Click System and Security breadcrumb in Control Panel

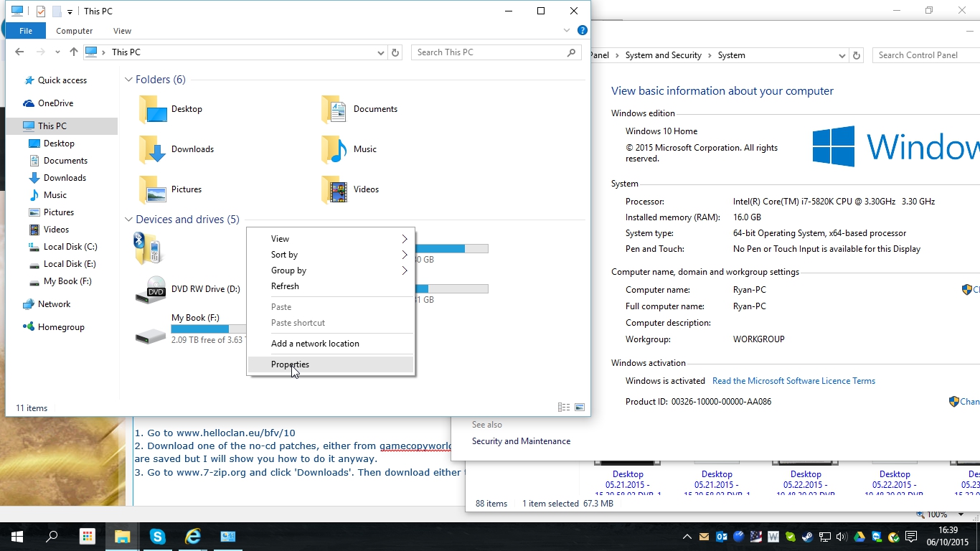[x=663, y=55]
